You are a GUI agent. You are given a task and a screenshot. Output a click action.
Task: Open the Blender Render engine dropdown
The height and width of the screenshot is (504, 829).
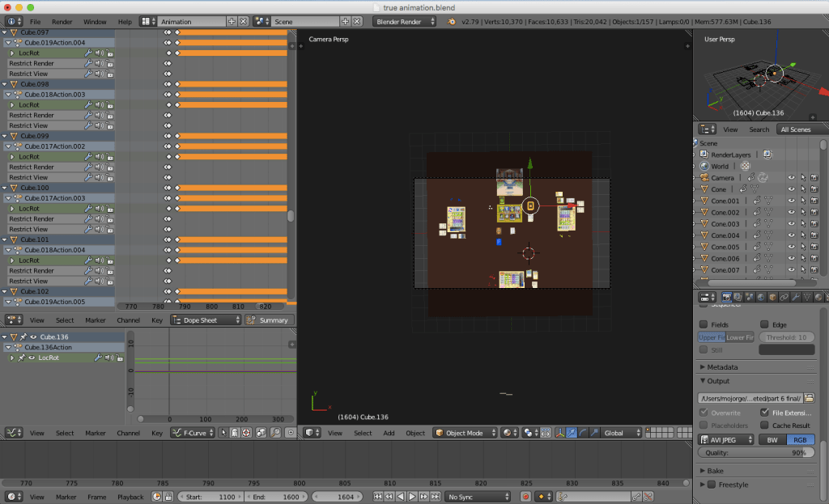pos(405,22)
